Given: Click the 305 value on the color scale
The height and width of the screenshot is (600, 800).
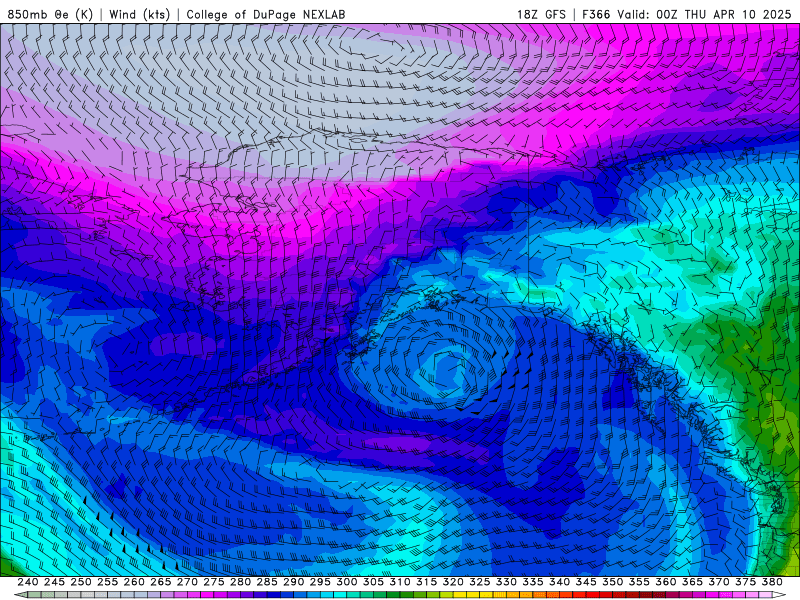Looking at the screenshot, I should 373,582.
